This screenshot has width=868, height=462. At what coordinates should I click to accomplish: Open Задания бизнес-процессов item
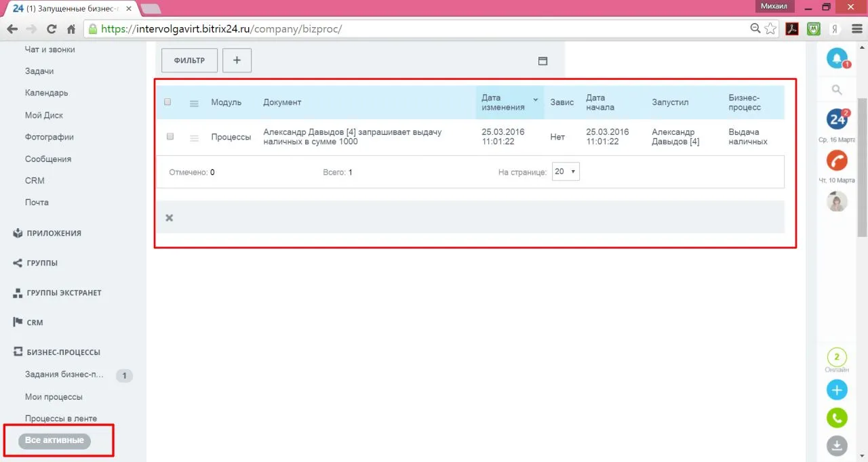[x=64, y=375]
